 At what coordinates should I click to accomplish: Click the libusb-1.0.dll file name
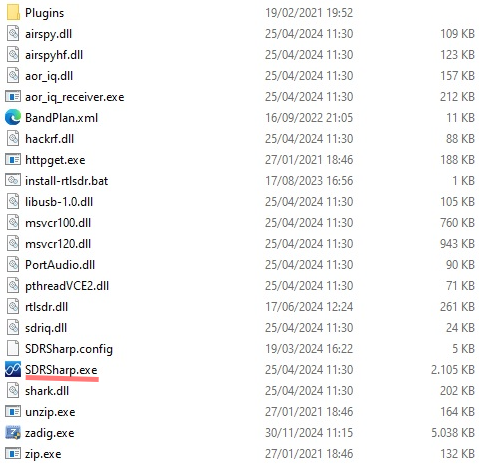click(x=59, y=202)
